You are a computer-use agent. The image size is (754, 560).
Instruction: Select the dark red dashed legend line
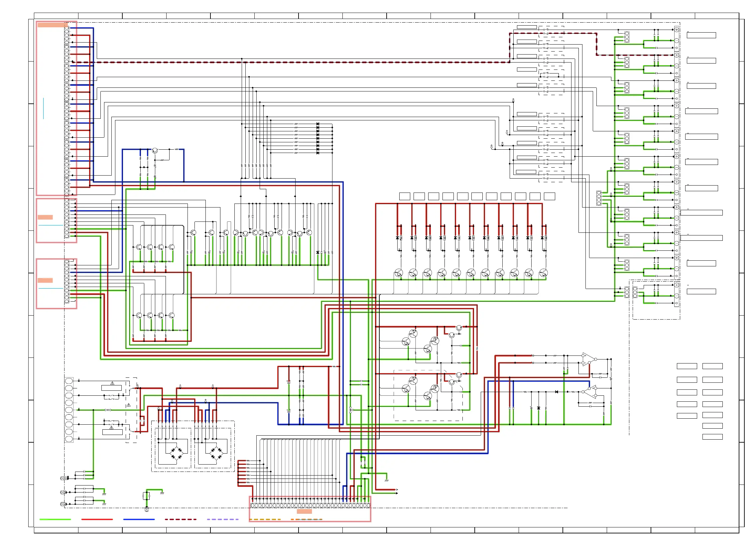[181, 520]
